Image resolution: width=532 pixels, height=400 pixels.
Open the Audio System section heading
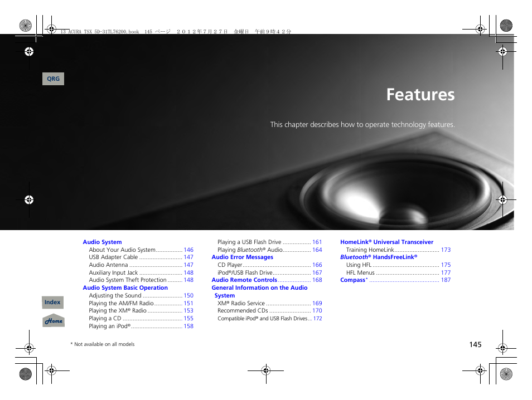click(x=102, y=242)
